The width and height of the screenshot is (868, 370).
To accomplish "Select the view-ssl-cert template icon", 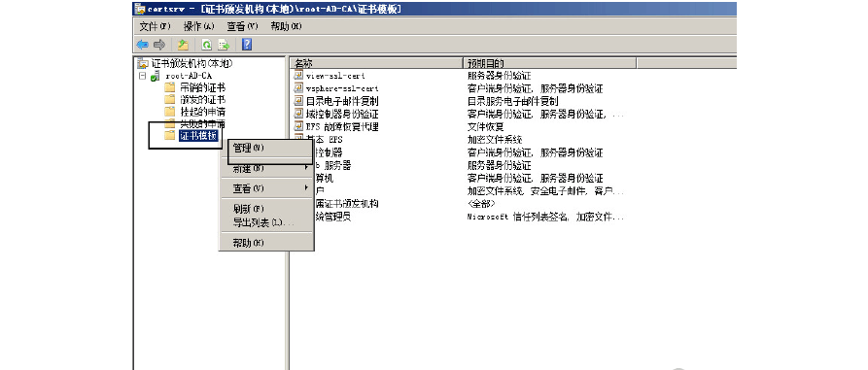I will (x=298, y=76).
